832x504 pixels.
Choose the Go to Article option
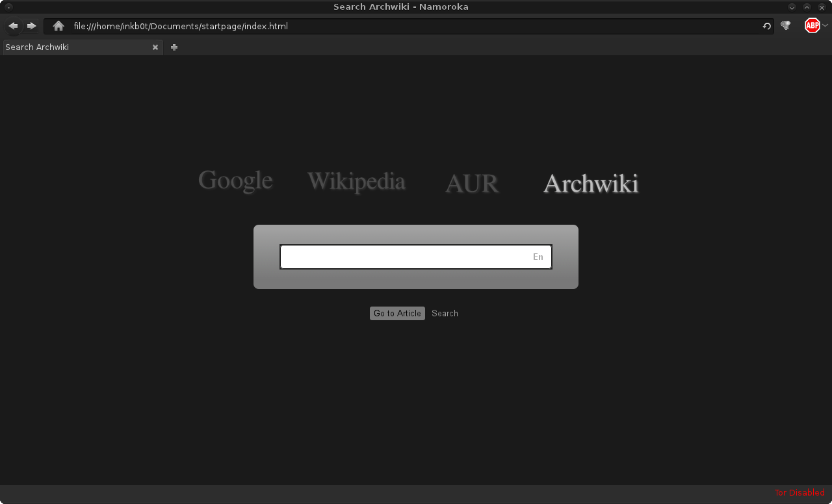tap(397, 313)
